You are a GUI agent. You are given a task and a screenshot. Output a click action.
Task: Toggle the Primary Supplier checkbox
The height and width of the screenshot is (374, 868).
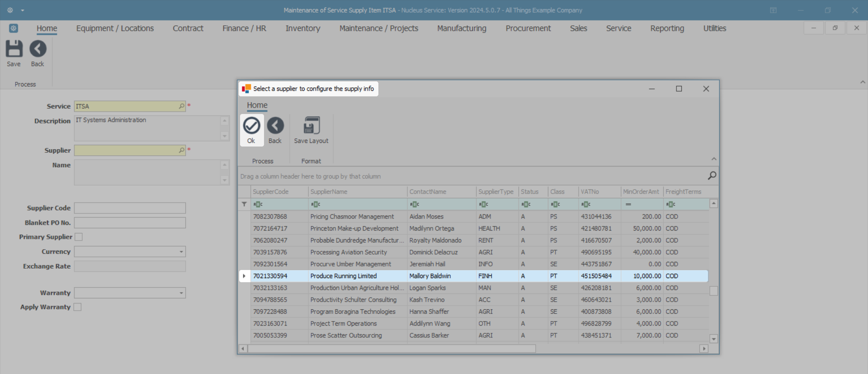pyautogui.click(x=79, y=237)
